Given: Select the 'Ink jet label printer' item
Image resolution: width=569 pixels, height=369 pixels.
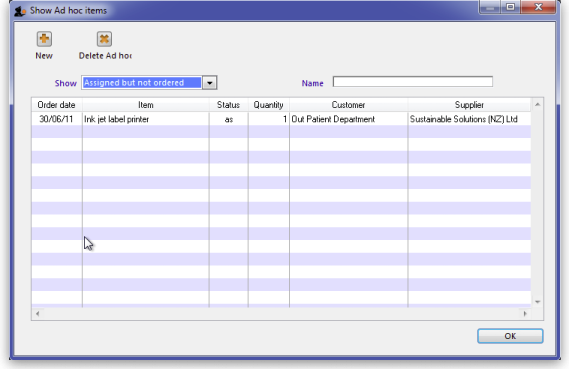Looking at the screenshot, I should [x=146, y=119].
